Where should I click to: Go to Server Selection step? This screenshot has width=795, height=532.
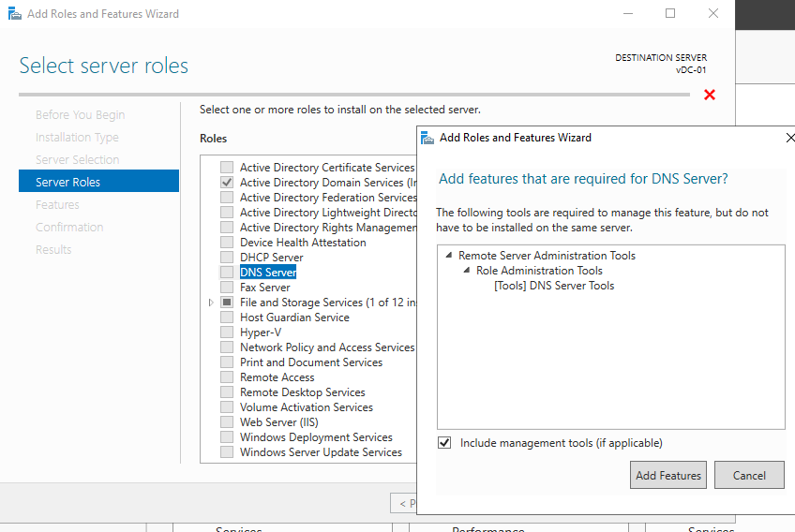pyautogui.click(x=78, y=159)
